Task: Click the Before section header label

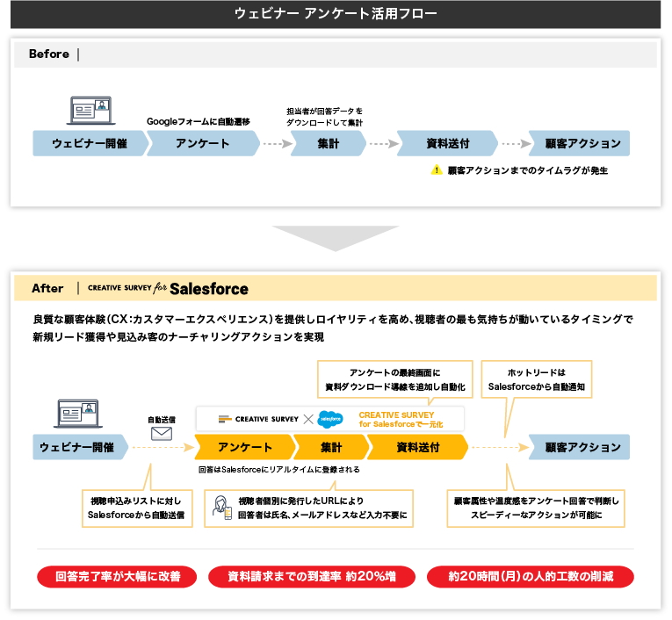Action: tap(49, 54)
